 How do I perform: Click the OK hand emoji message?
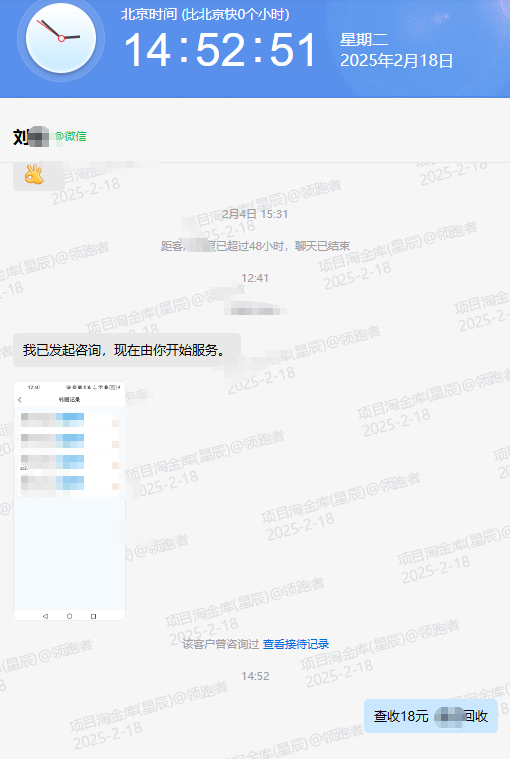35,175
